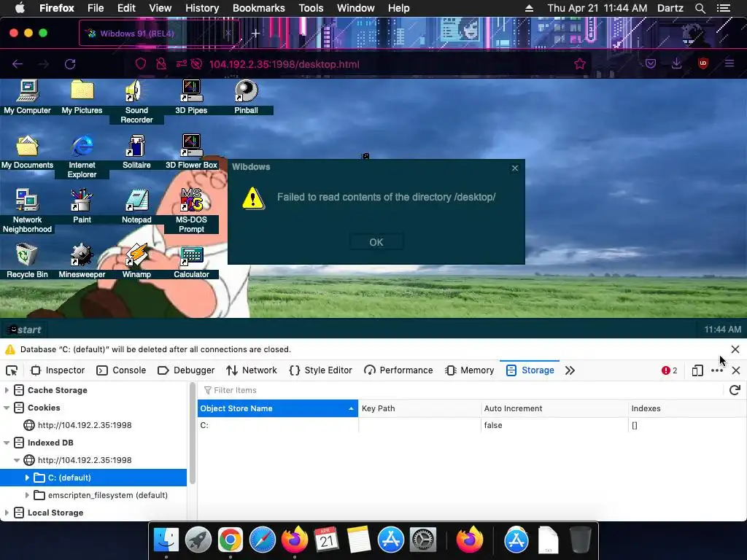The height and width of the screenshot is (560, 747).
Task: Open the Notepad shortcut
Action: click(x=136, y=206)
